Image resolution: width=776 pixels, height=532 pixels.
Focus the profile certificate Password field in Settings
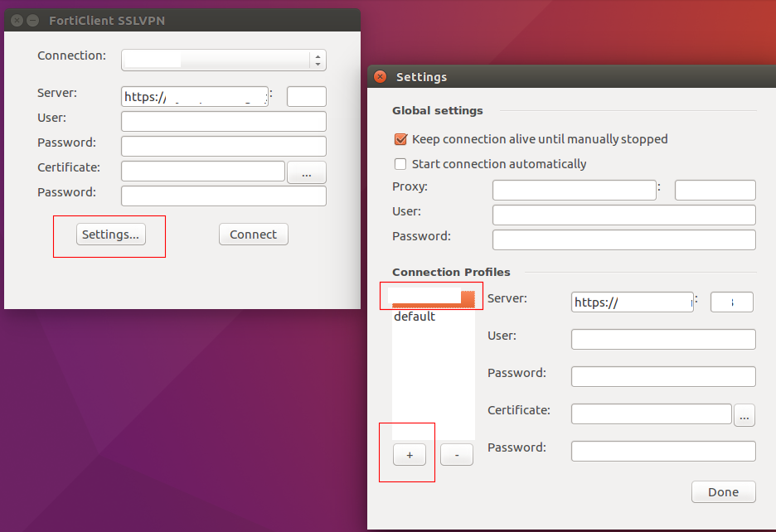click(x=663, y=451)
